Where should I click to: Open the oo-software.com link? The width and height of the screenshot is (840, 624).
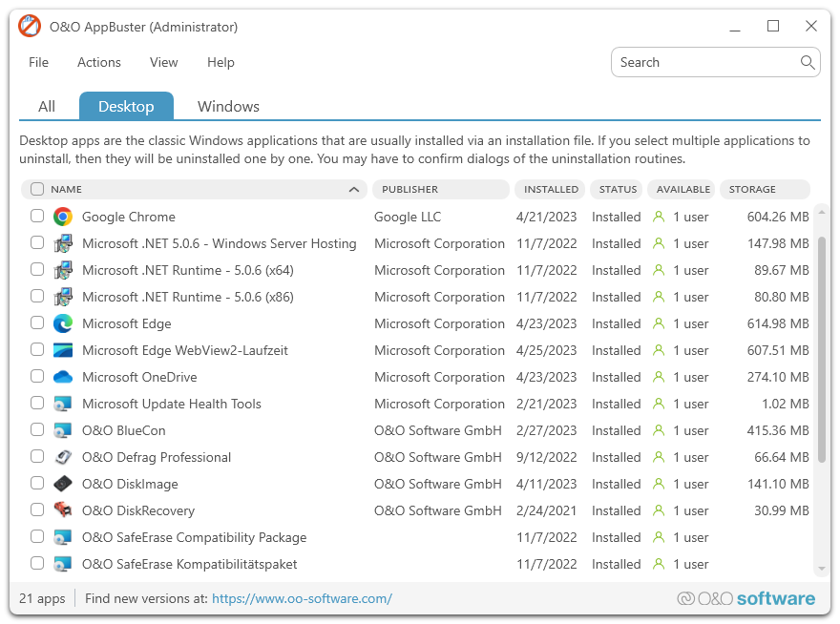(x=303, y=599)
